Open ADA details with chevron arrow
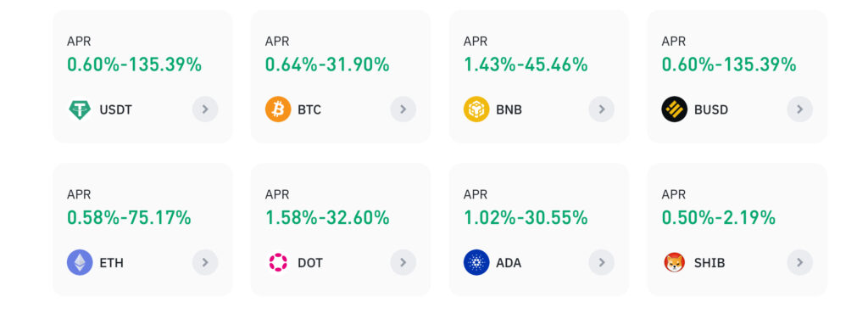 click(x=602, y=262)
